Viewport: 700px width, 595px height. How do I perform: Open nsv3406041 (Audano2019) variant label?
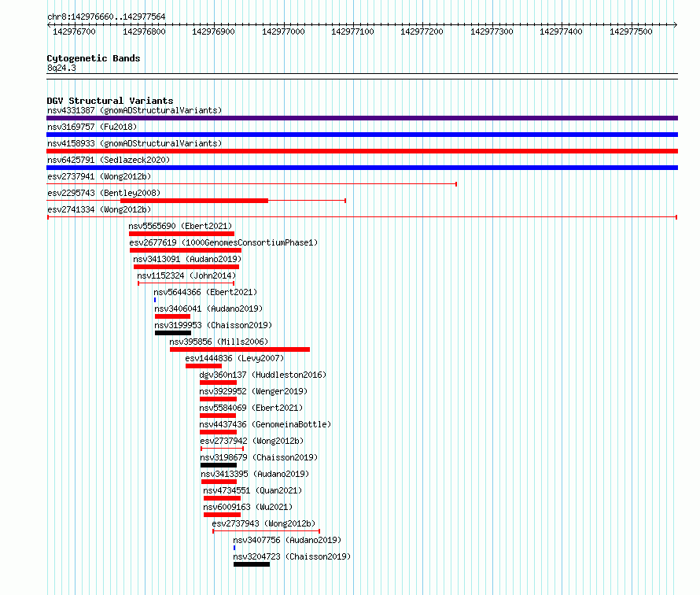coord(208,309)
